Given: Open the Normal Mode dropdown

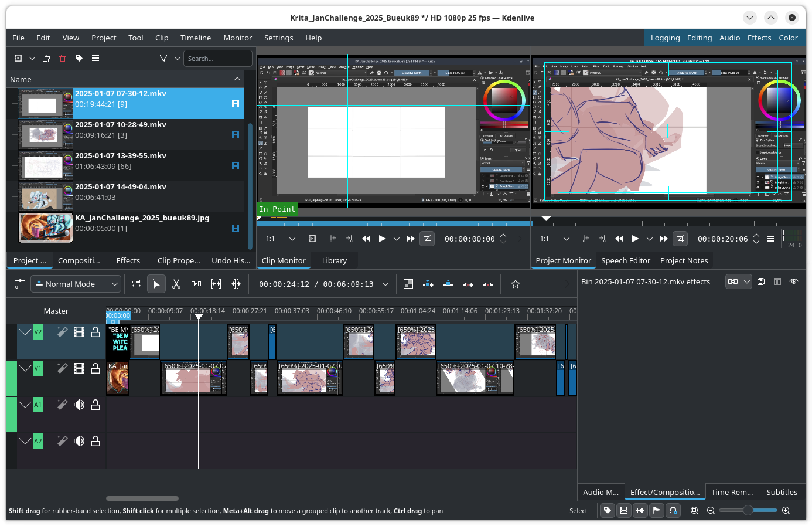Looking at the screenshot, I should pyautogui.click(x=76, y=284).
